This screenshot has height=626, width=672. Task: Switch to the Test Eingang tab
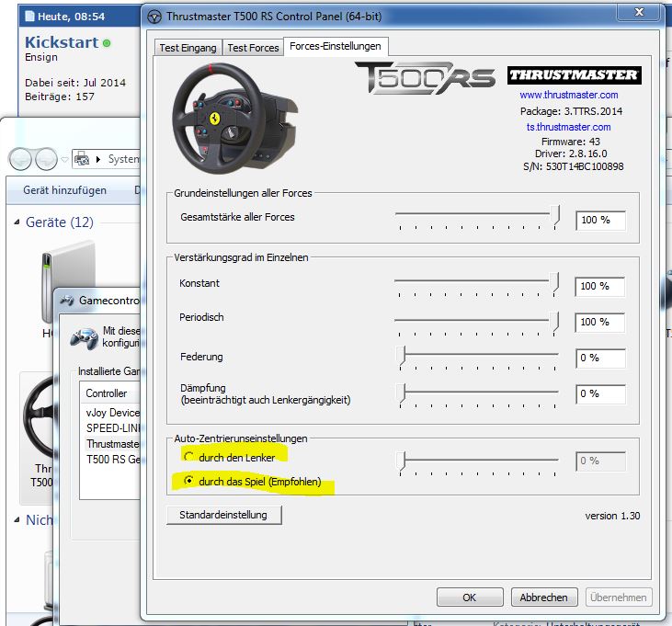[188, 48]
